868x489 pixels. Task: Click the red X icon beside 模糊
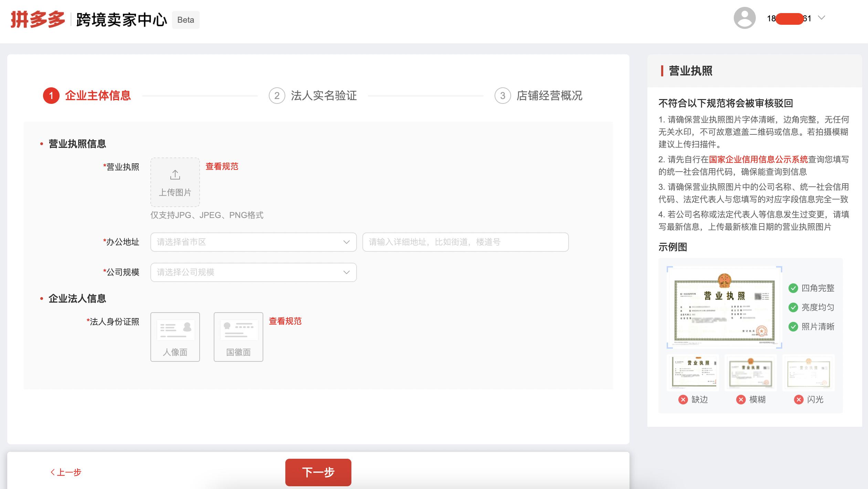[741, 399]
